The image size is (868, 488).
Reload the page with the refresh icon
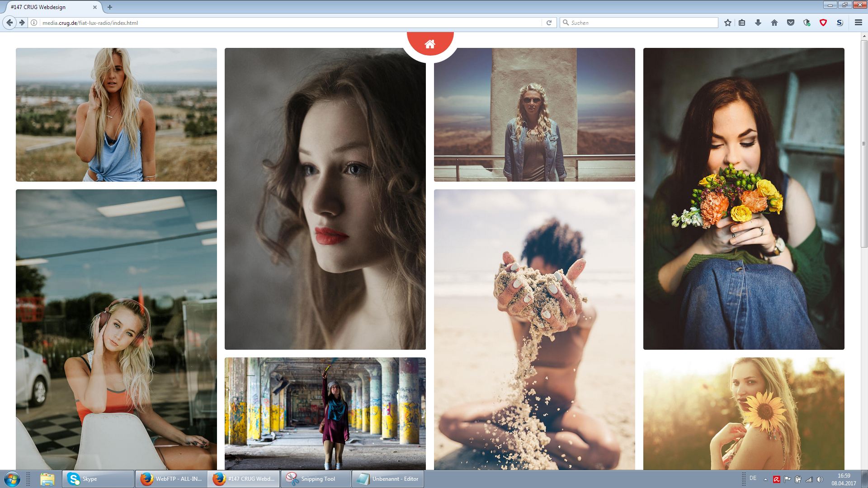[x=549, y=23]
